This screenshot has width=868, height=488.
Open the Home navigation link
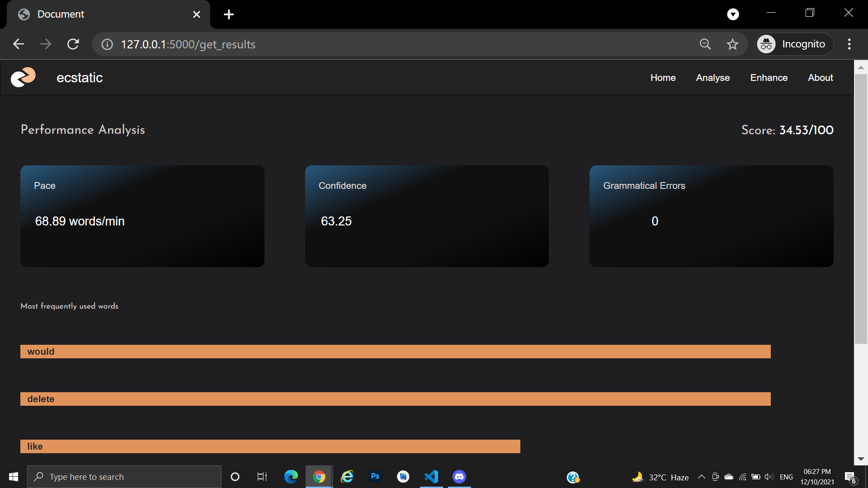tap(663, 78)
